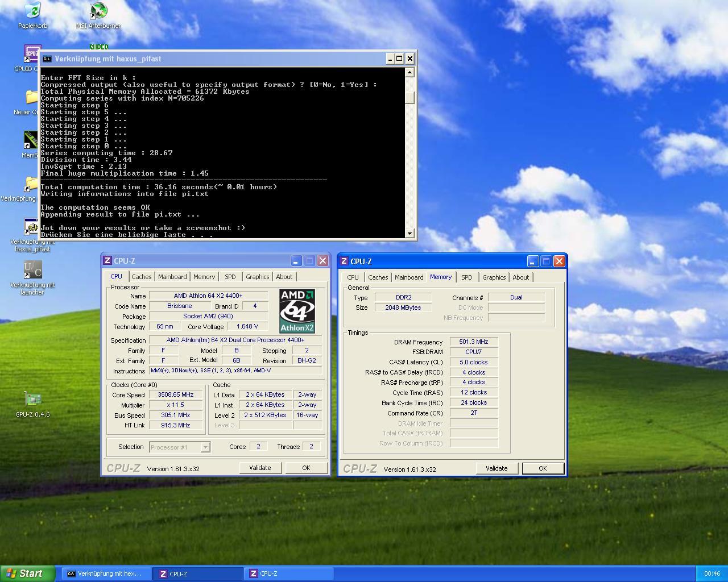The height and width of the screenshot is (582, 728).
Task: Click the Multiplier value x 11.5
Action: click(176, 405)
